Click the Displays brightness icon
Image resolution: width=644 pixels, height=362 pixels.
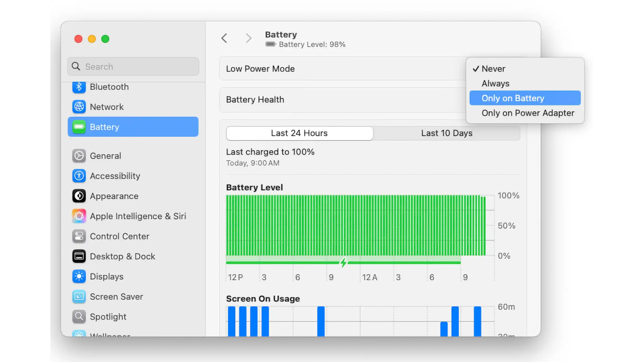pos(79,276)
